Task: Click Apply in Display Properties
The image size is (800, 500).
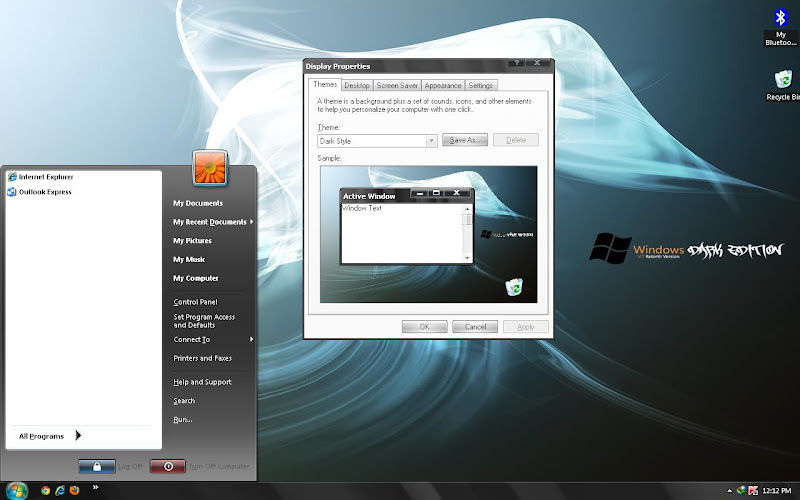Action: pos(526,327)
